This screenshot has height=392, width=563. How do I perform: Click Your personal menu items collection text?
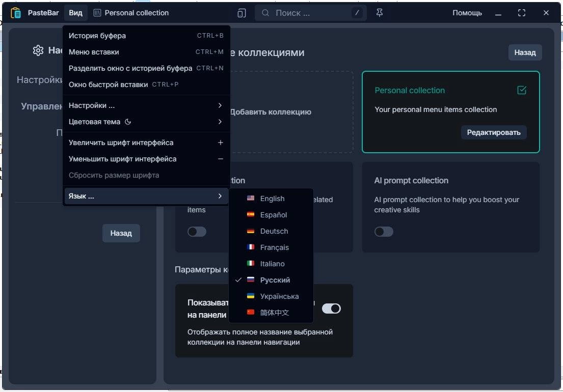436,109
